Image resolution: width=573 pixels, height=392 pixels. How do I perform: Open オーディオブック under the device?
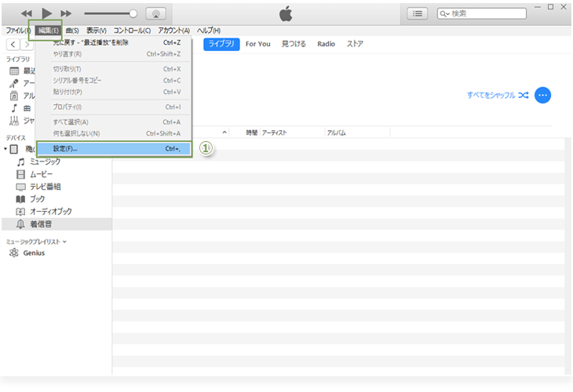[51, 212]
